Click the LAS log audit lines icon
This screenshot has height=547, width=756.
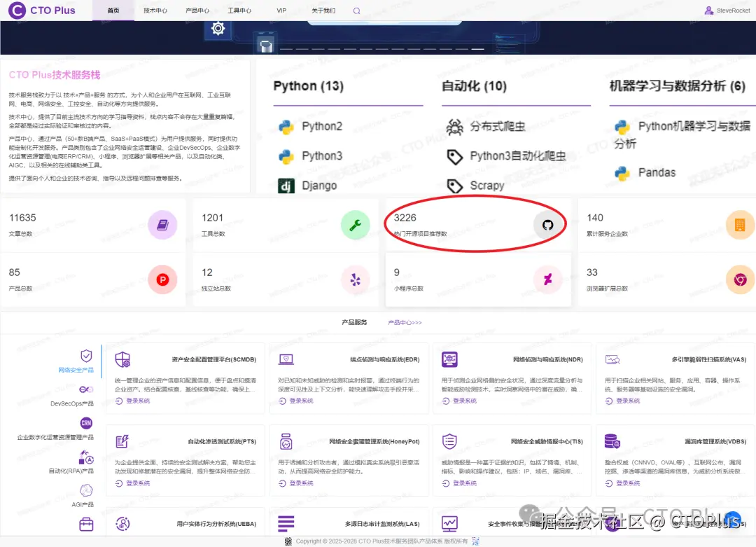pos(286,524)
